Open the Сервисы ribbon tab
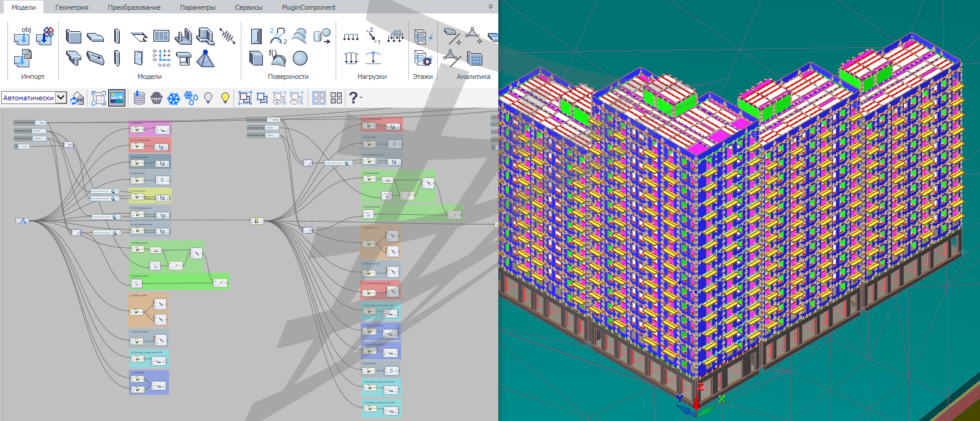The height and width of the screenshot is (421, 980). pyautogui.click(x=249, y=7)
